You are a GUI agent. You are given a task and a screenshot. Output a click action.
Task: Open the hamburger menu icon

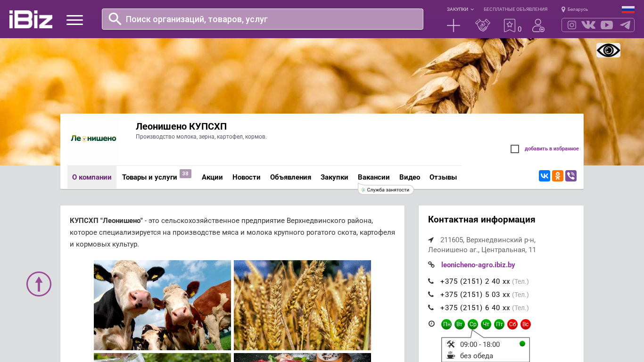pos(74,20)
